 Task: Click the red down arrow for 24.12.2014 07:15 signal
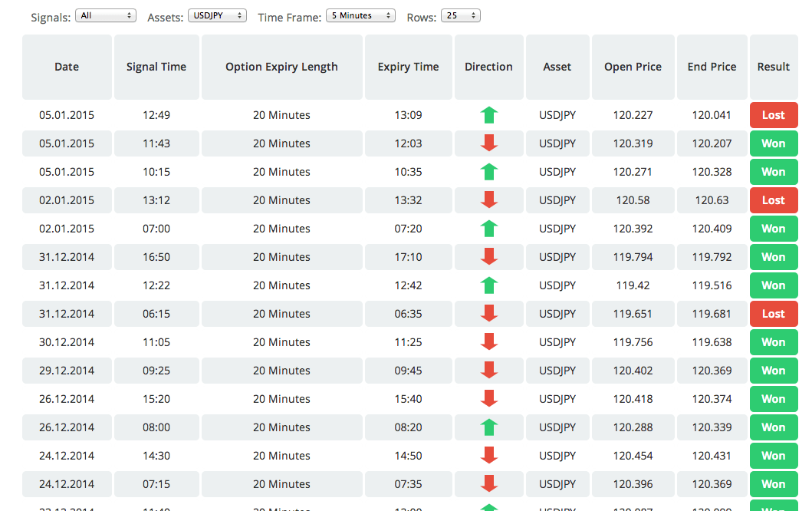coord(489,483)
